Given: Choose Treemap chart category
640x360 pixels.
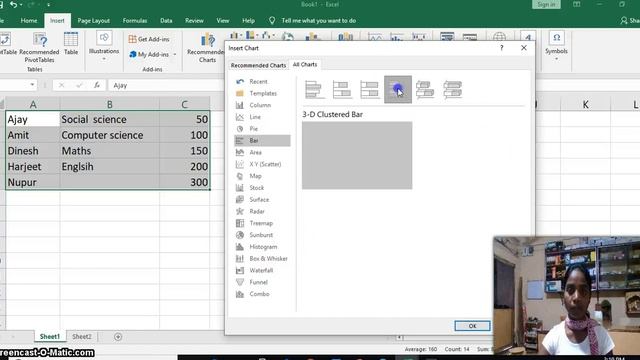Looking at the screenshot, I should (x=262, y=224).
